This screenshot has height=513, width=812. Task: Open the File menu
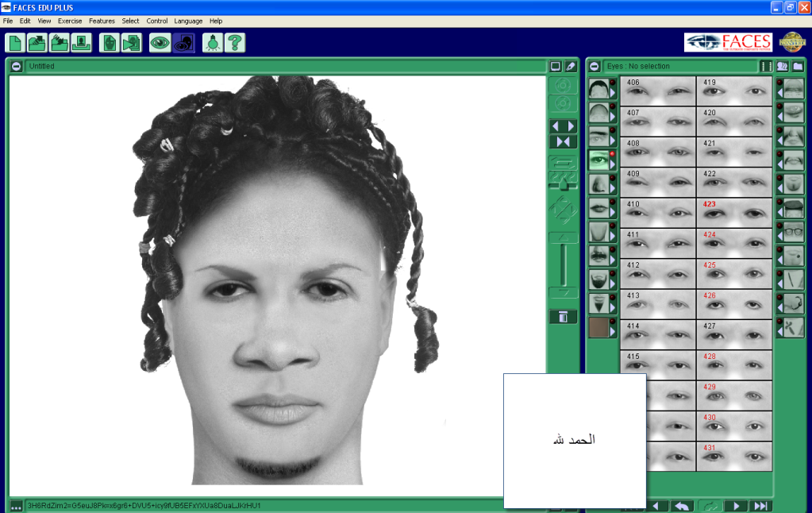(8, 21)
